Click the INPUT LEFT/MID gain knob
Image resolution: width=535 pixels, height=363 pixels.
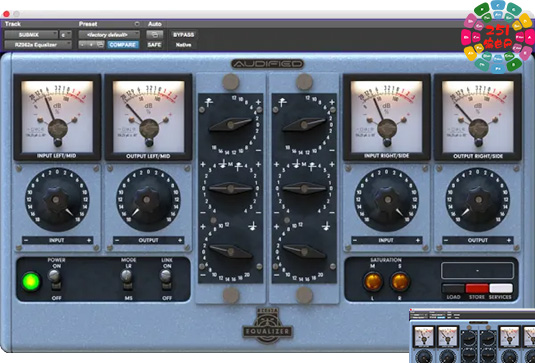(x=57, y=200)
